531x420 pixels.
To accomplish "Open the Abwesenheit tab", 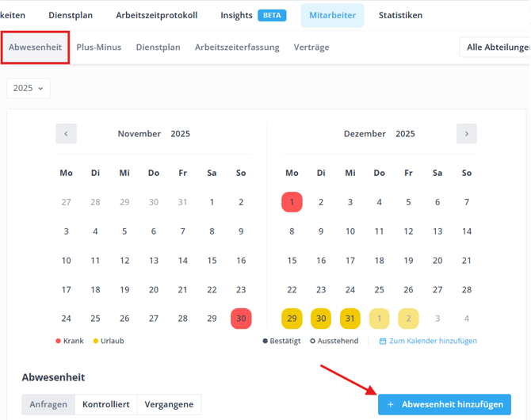I will (35, 48).
